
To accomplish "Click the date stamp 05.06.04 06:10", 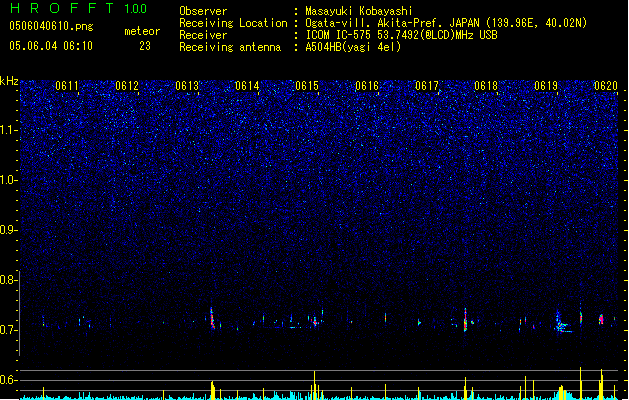I will 51,46.
